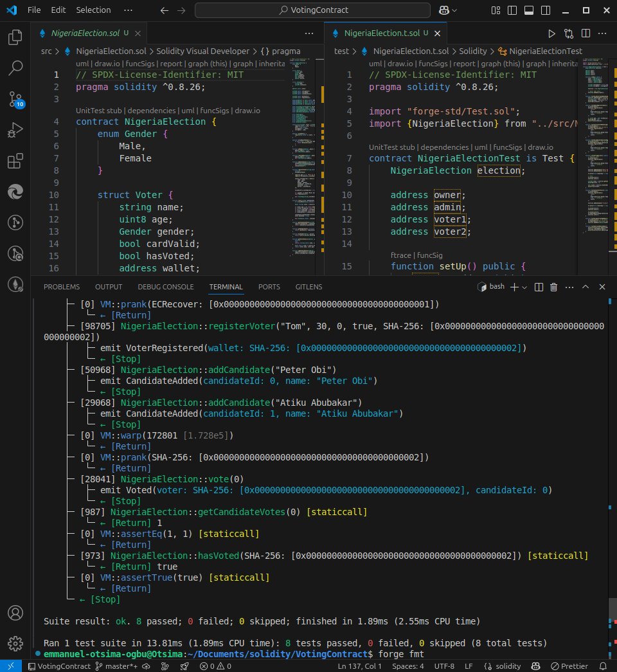Viewport: 617px width, 672px height.
Task: Open the Accounts menu icon
Action: pyautogui.click(x=15, y=613)
